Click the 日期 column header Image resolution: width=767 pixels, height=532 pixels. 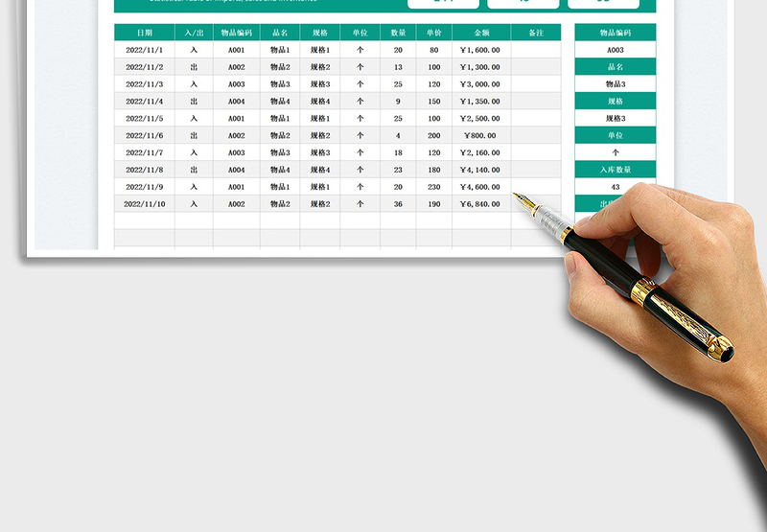click(x=144, y=33)
